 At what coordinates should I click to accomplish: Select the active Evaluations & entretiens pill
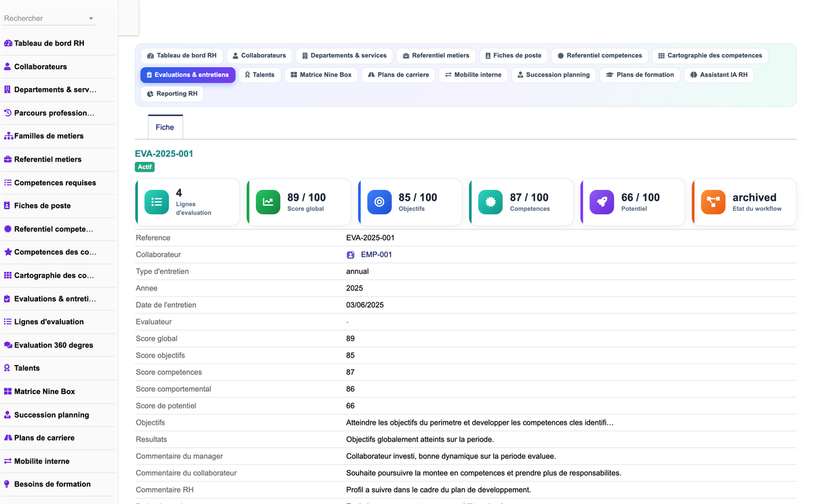[x=188, y=75]
